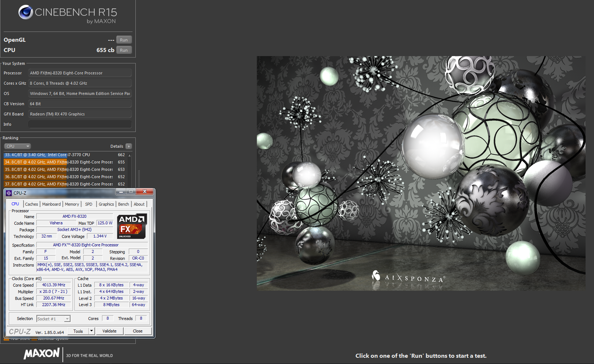Click the MAXON logo at bottom
Image resolution: width=594 pixels, height=364 pixels.
[41, 354]
